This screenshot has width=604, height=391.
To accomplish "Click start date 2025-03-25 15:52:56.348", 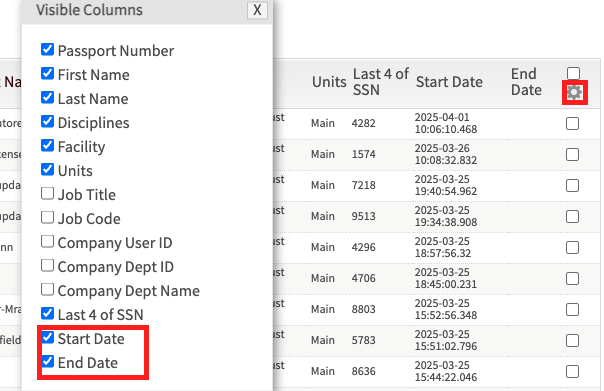I will pos(446,309).
